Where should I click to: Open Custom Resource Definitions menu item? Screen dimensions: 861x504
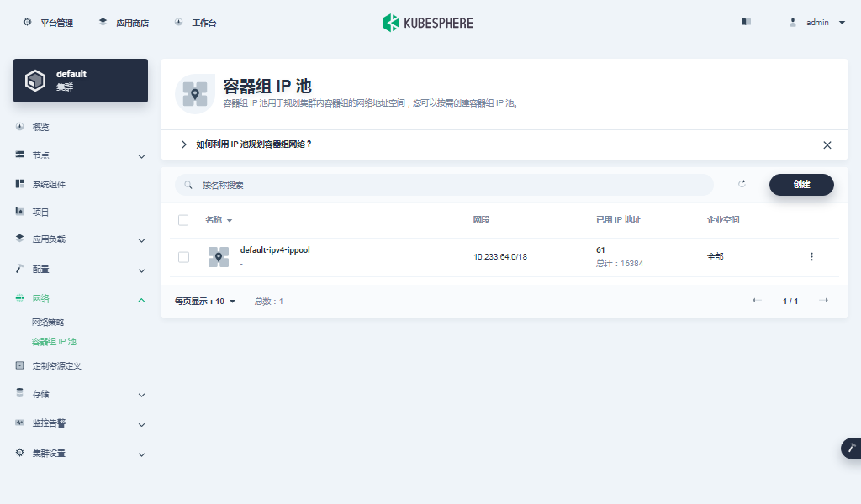(56, 365)
